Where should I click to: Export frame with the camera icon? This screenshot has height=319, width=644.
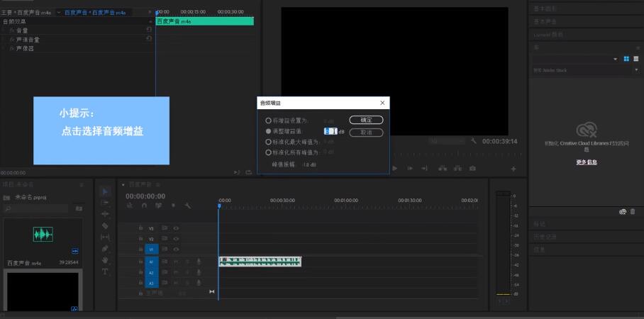[x=473, y=168]
